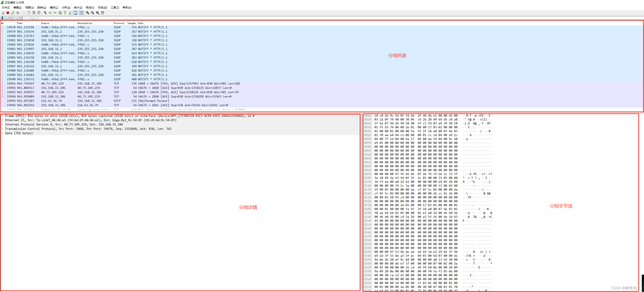Open the 跳转(G) menu
The width and height of the screenshot is (644, 292).
[x=42, y=8]
